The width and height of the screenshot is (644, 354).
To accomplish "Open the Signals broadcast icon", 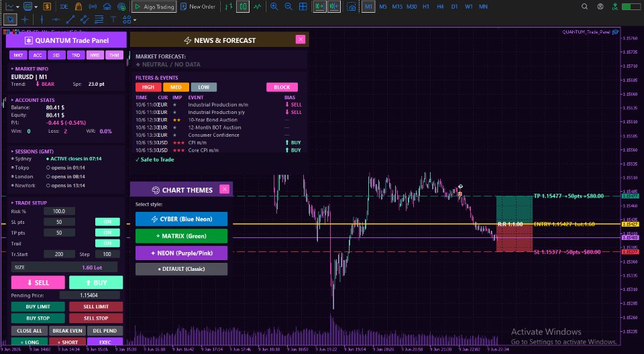I will click(93, 7).
